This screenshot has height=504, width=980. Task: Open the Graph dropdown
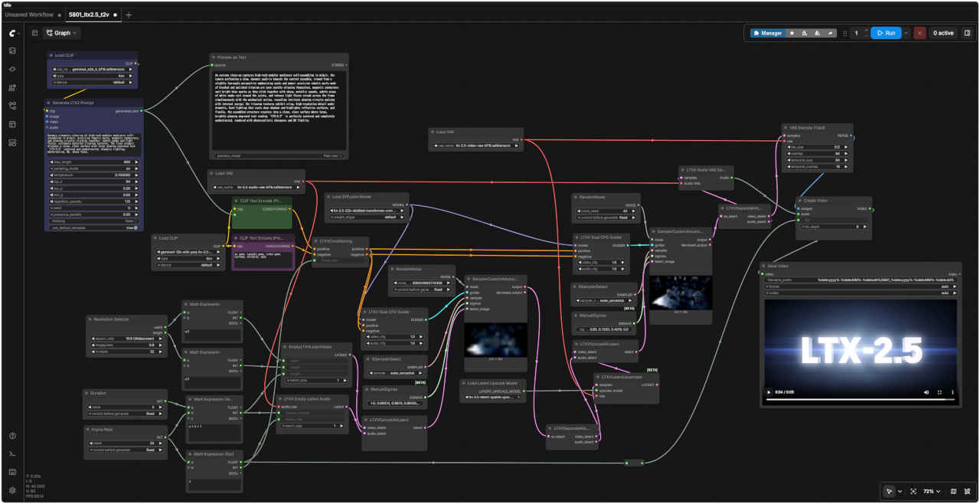(x=62, y=33)
